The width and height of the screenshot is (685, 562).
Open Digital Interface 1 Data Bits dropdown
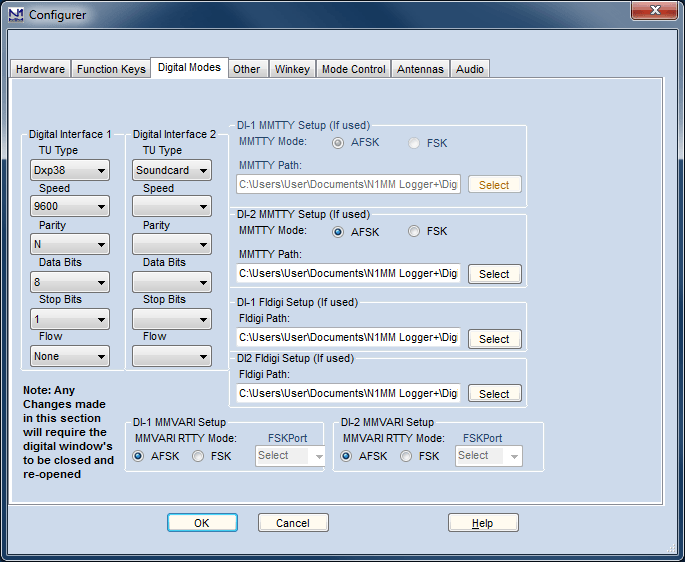click(70, 282)
